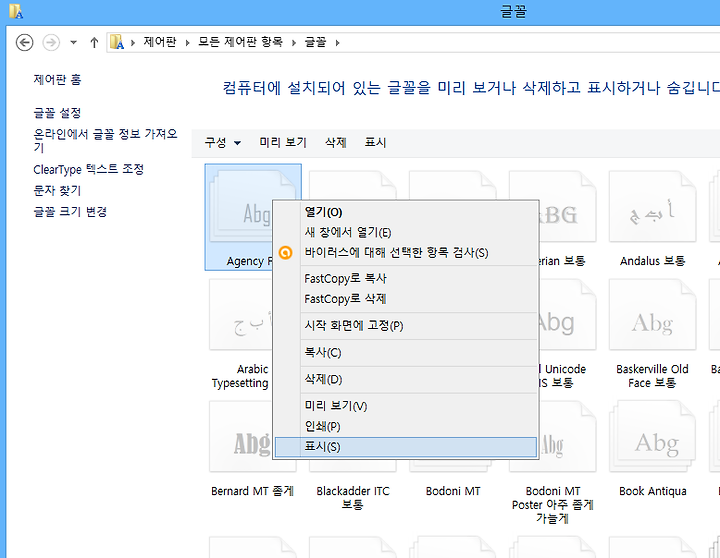Select the font icon labeled Unicode

pos(568,315)
